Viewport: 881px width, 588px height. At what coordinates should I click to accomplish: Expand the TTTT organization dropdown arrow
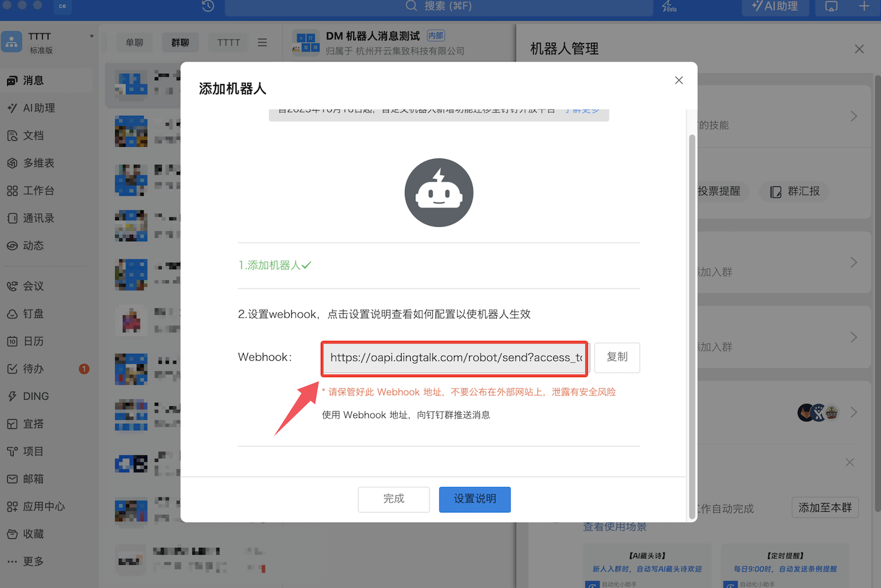92,36
